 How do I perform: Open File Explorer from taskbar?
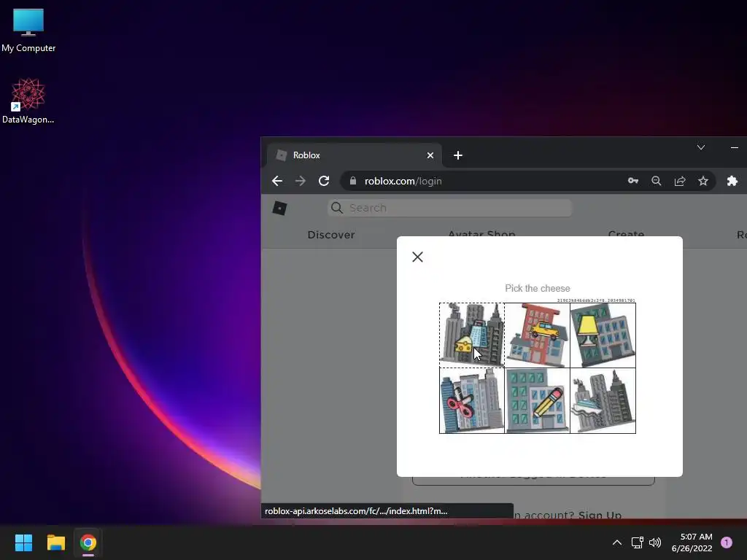55,542
